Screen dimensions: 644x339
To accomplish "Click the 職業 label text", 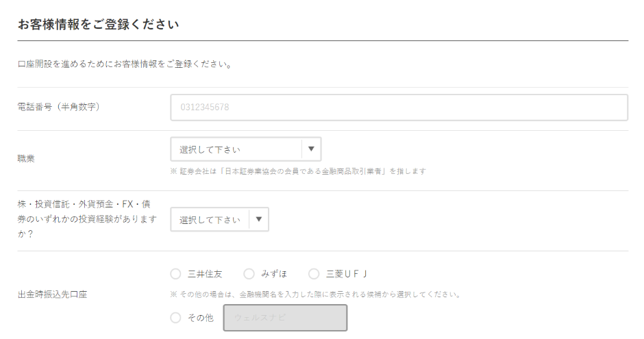I will 26,159.
